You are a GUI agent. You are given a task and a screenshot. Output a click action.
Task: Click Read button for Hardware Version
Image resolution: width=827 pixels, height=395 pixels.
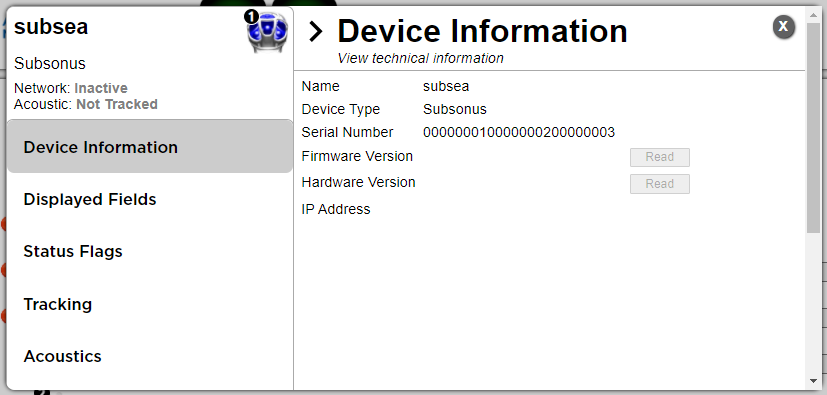(x=660, y=184)
